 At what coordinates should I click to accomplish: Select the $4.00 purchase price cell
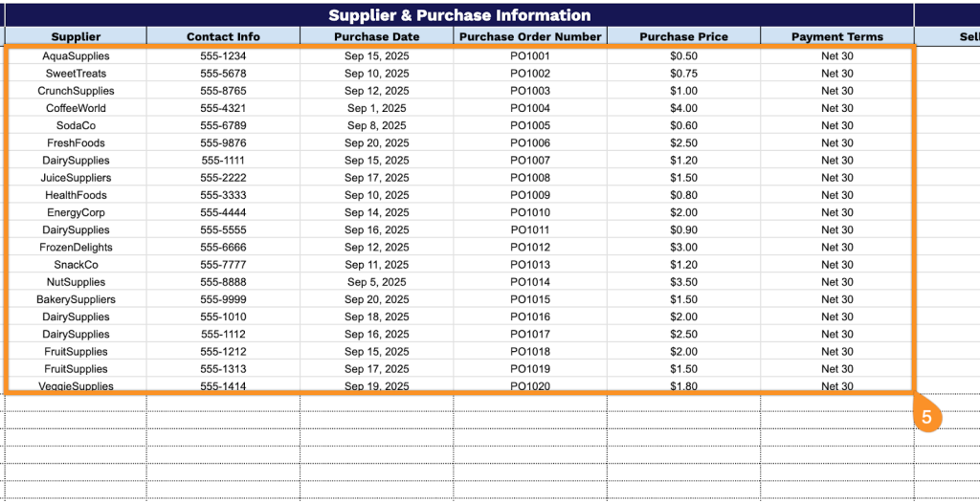point(683,108)
